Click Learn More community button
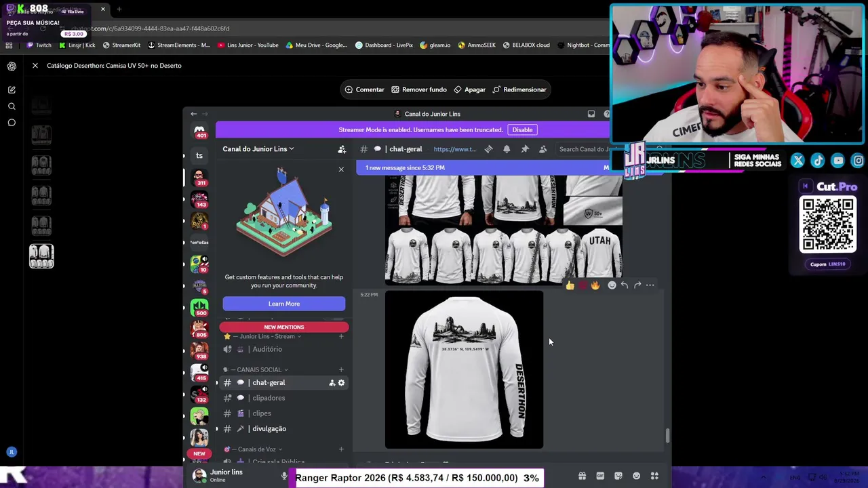868x488 pixels. coord(284,304)
